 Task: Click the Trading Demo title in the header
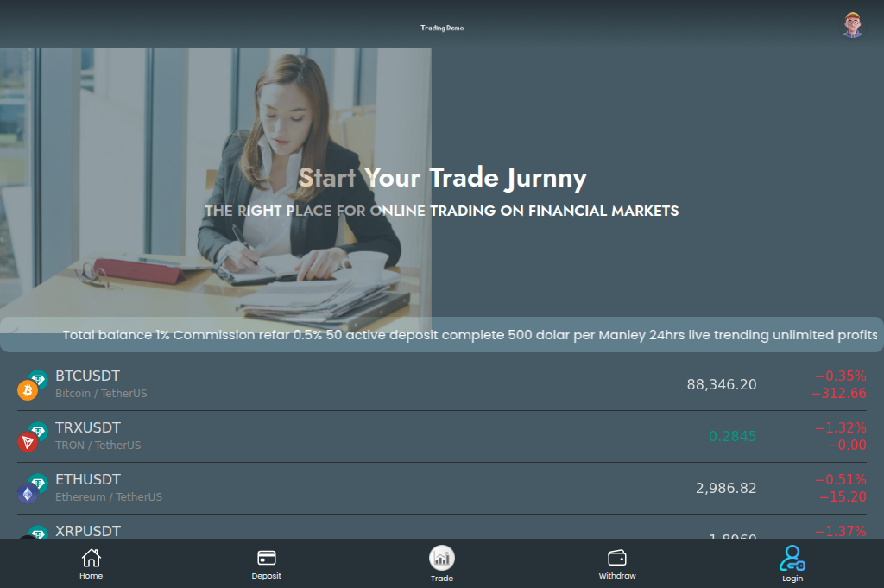coord(441,27)
